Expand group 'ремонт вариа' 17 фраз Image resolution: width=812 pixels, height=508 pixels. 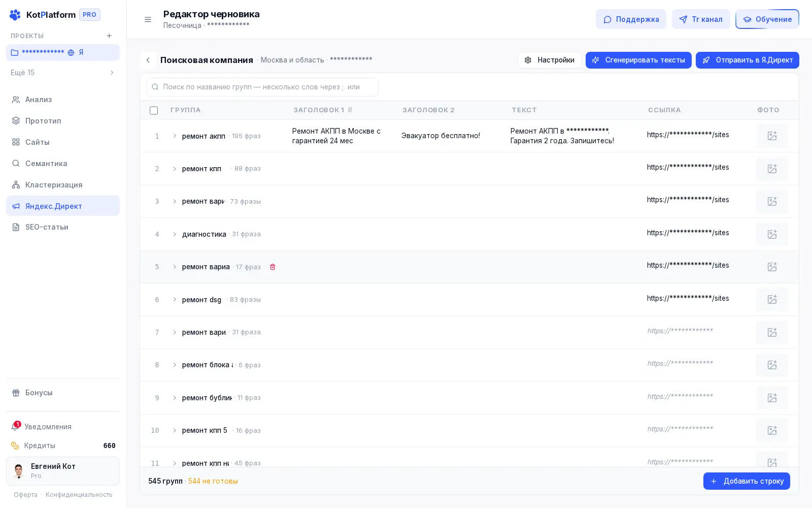click(x=175, y=267)
